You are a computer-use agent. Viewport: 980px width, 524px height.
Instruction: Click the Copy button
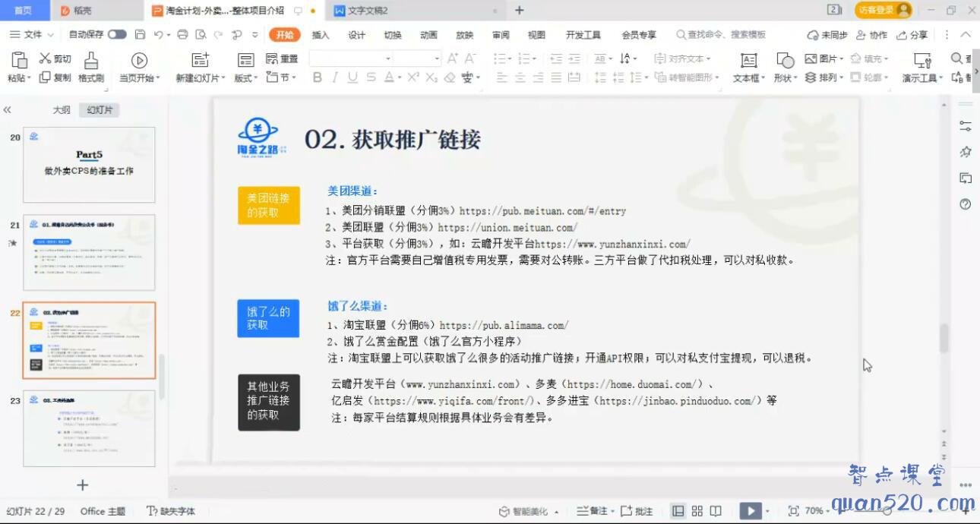coord(55,77)
